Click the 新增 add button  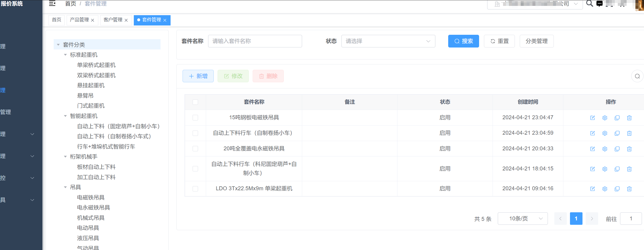click(198, 76)
